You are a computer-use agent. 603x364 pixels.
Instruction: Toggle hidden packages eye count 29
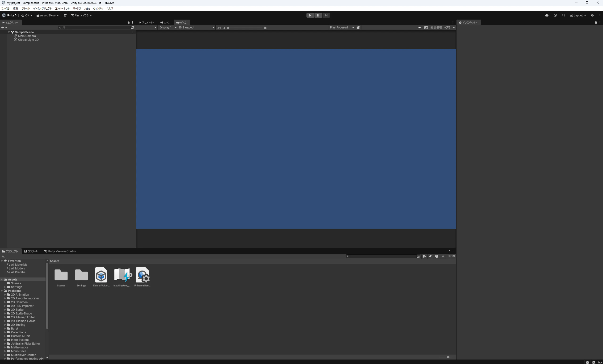(452, 256)
